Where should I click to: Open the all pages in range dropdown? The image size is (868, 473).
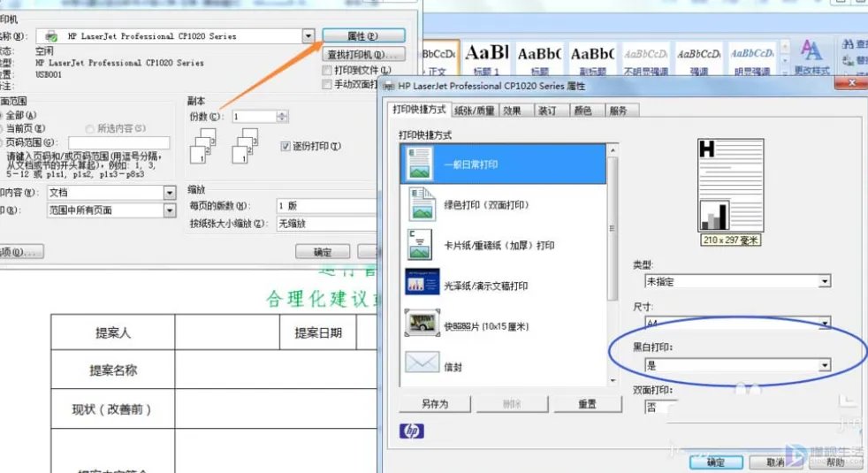pos(170,210)
